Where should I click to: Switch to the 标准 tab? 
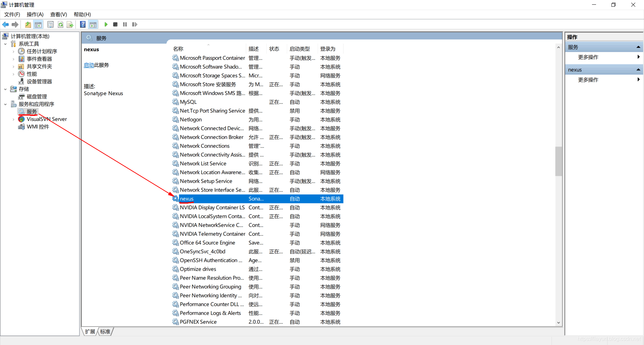point(105,332)
